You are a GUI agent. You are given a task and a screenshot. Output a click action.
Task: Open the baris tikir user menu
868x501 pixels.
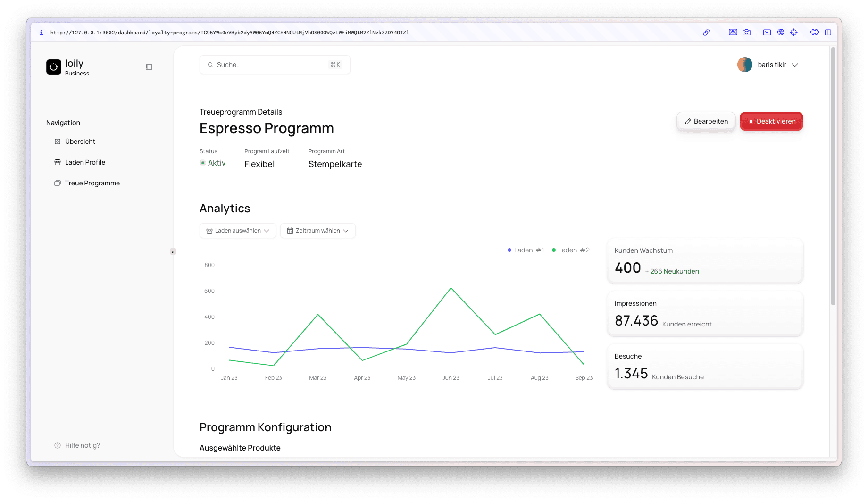768,65
